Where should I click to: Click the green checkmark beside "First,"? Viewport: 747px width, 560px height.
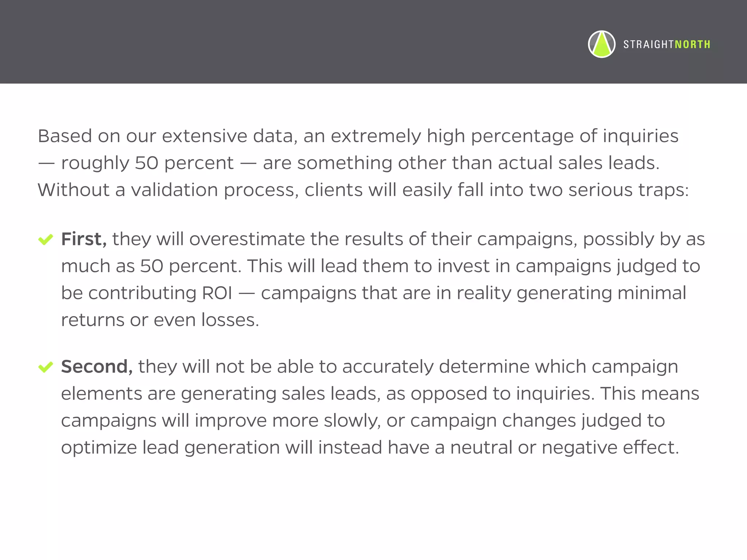point(46,240)
